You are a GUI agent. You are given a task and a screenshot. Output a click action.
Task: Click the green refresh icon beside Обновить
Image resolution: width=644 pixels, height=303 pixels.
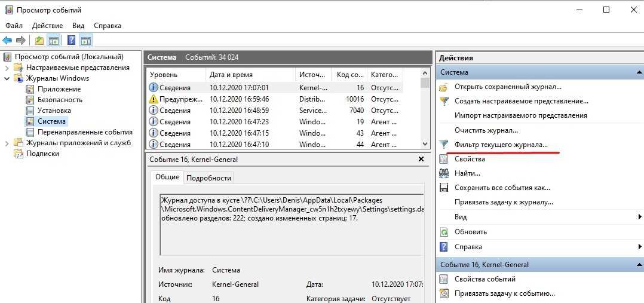pyautogui.click(x=444, y=232)
